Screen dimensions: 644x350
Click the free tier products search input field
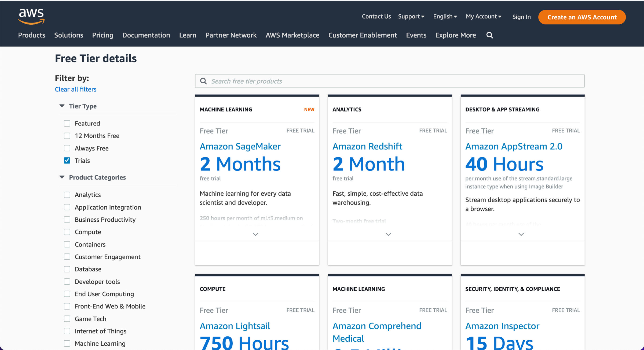[x=390, y=81]
